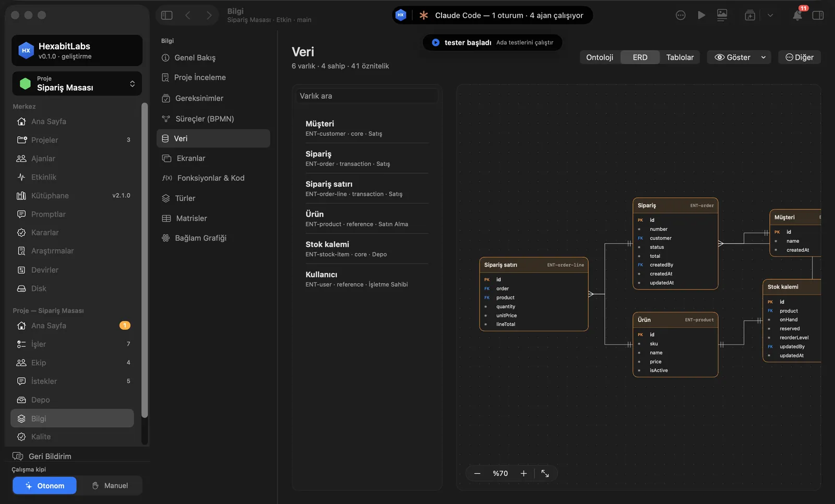Switch view to Ontoloji
The width and height of the screenshot is (835, 504).
pos(600,57)
